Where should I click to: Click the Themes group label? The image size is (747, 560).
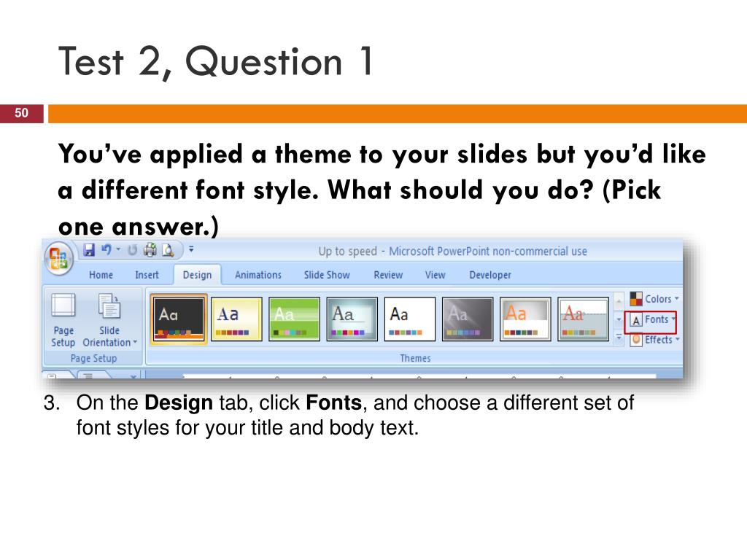415,358
